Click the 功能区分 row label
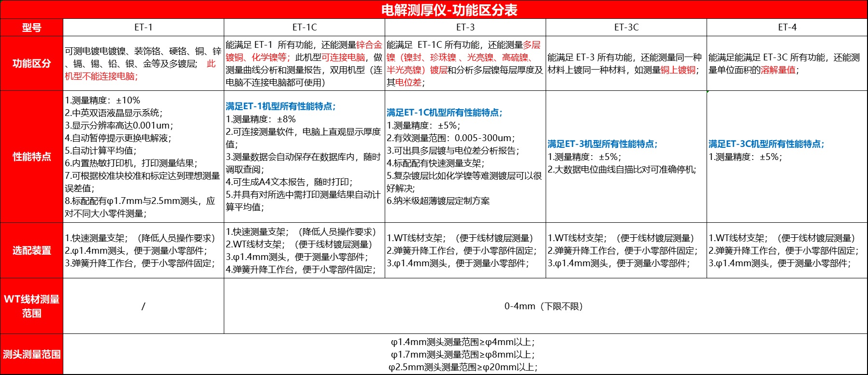The height and width of the screenshot is (375, 868). 31,63
